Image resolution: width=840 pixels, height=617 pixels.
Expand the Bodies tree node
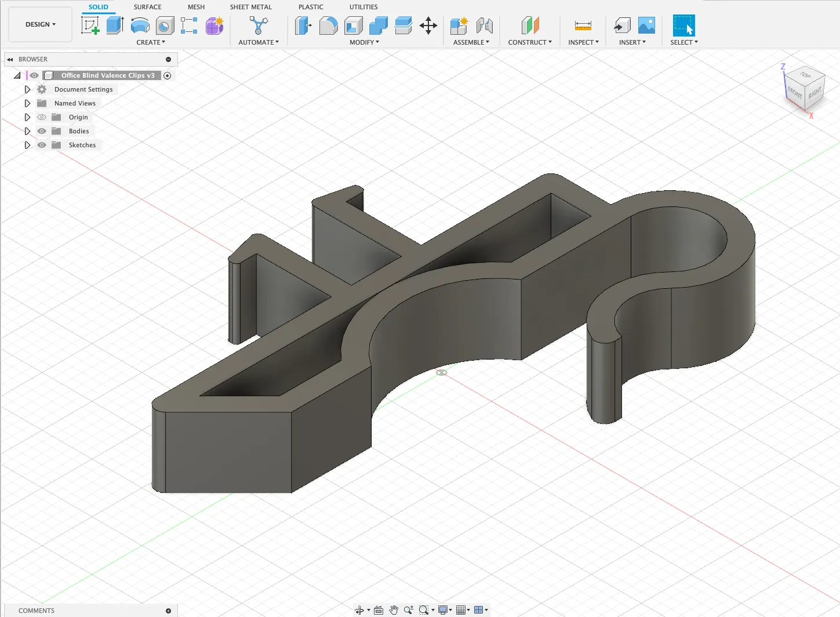27,131
